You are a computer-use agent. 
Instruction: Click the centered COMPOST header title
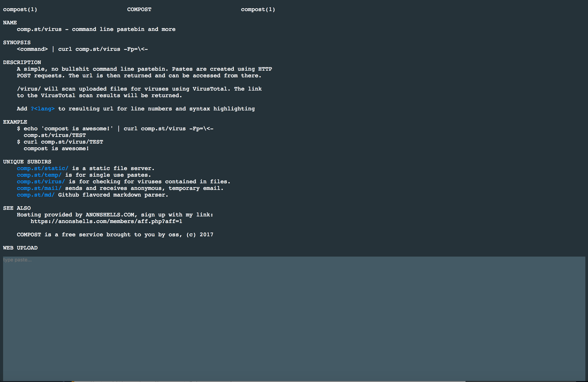coord(139,9)
